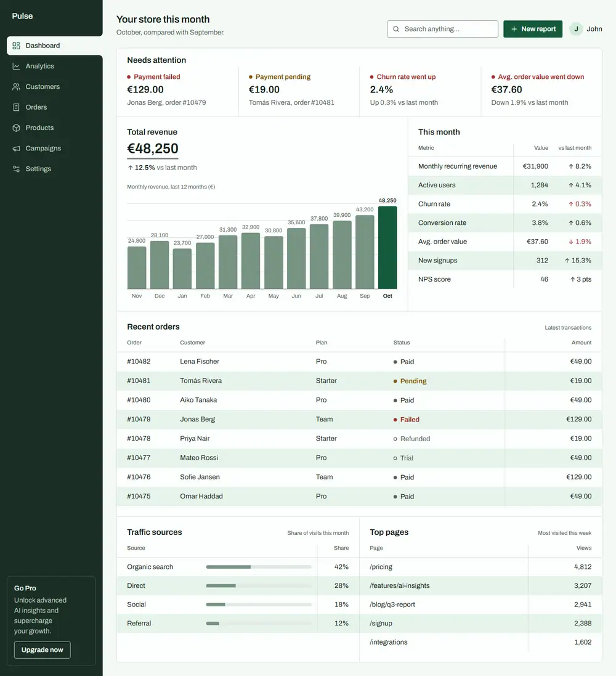This screenshot has width=616, height=676.
Task: Click Omar Haddad in recent orders
Action: click(201, 496)
